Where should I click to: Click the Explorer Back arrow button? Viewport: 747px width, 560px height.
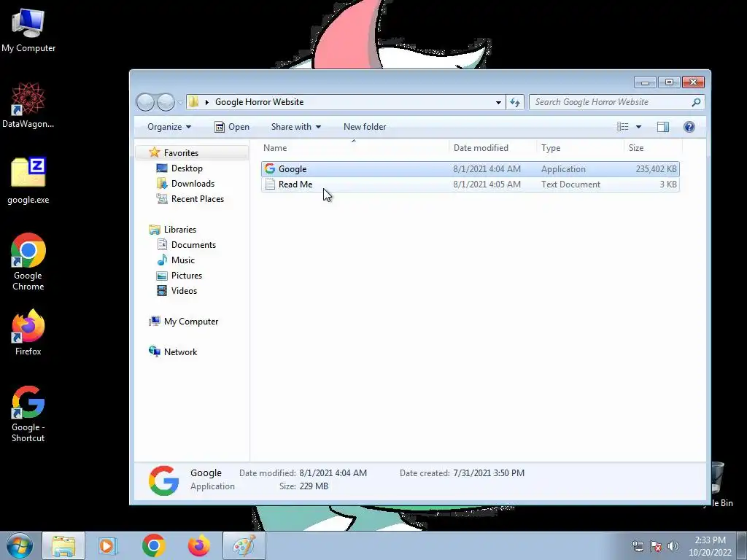coord(146,102)
